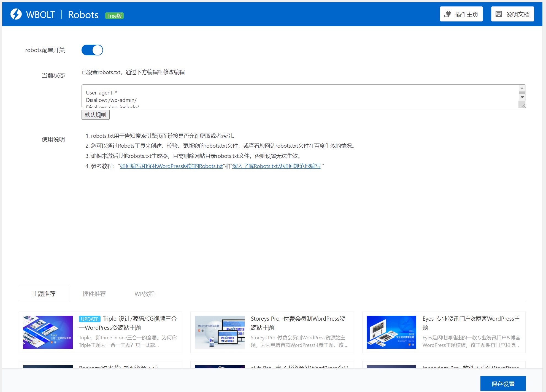
Task: Click the 保存设置 button
Action: [503, 384]
